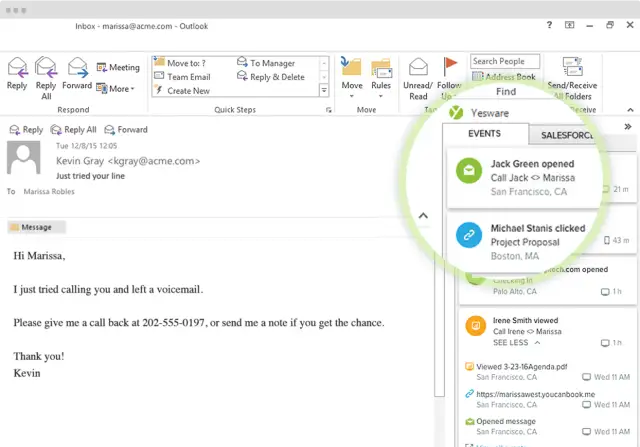Click recipient Marissa Robles
This screenshot has width=640, height=447.
pos(49,191)
